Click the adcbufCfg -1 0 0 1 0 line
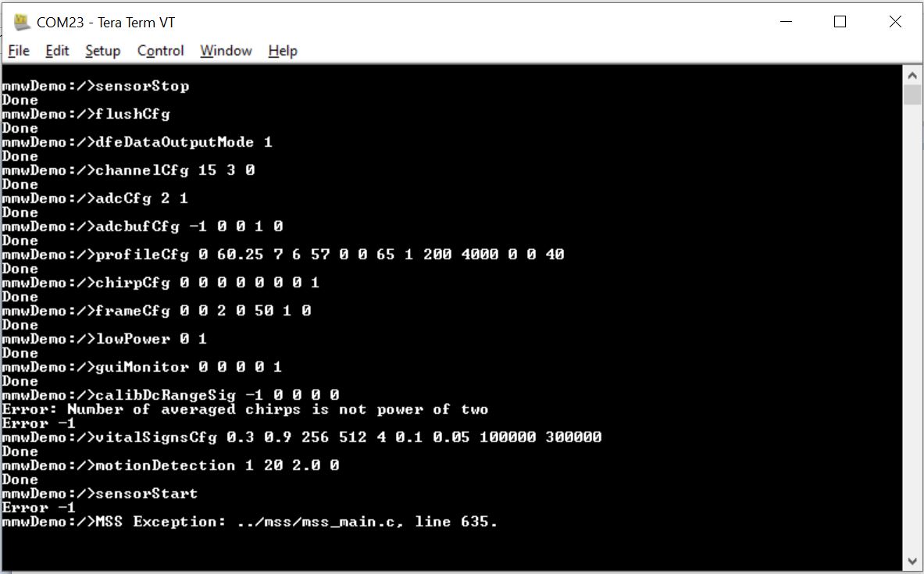The image size is (924, 574). point(143,227)
